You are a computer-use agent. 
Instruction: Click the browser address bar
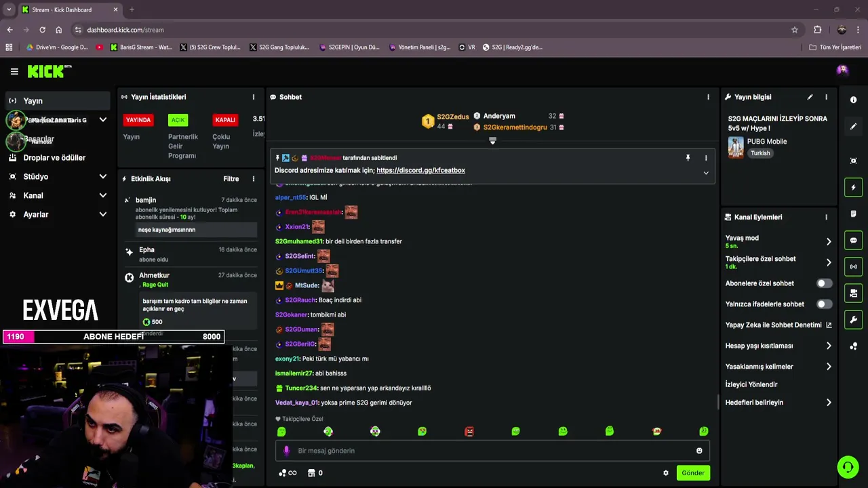(434, 30)
